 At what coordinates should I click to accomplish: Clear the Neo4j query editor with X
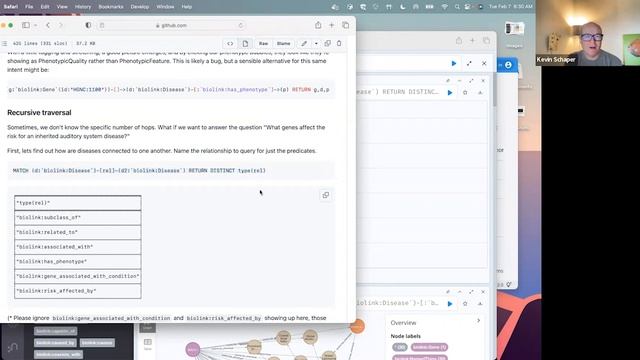click(484, 63)
